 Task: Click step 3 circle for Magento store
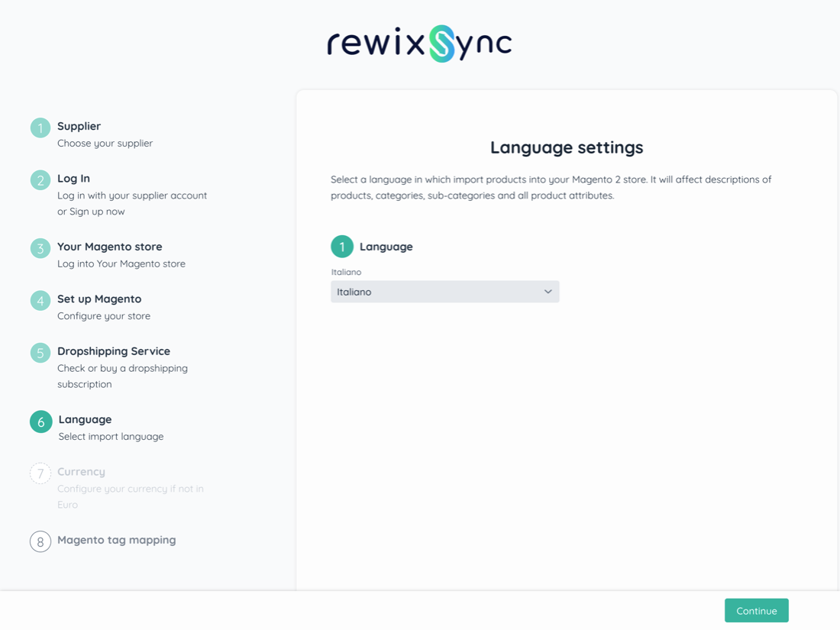[40, 248]
